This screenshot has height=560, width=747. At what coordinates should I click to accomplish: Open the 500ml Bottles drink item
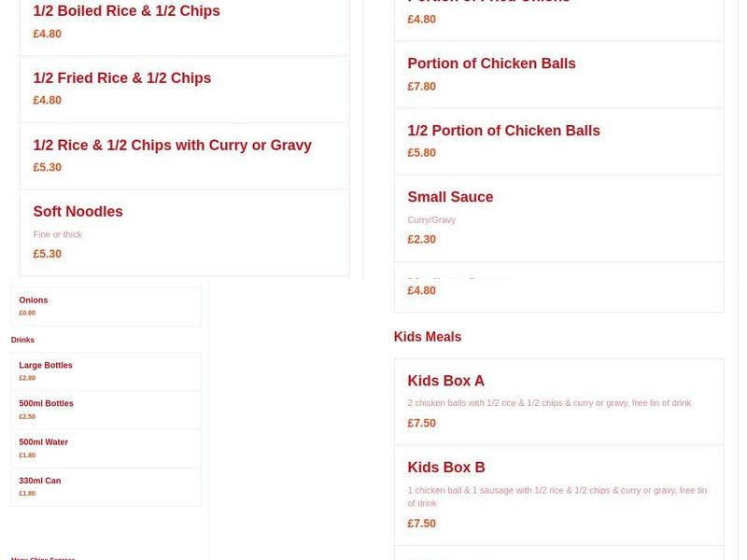tap(46, 403)
